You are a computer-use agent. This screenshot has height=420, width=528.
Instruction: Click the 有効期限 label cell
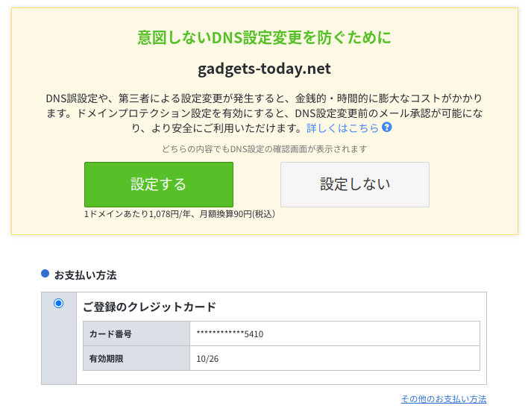(x=136, y=358)
